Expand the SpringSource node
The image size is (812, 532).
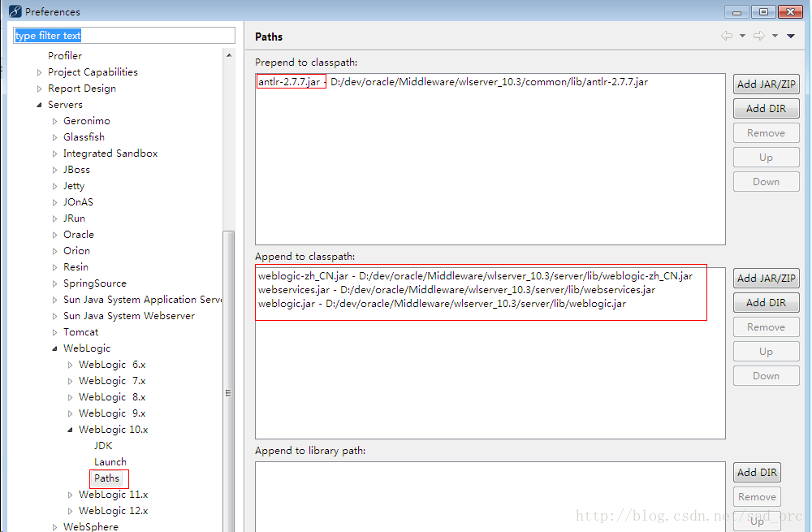pyautogui.click(x=55, y=283)
